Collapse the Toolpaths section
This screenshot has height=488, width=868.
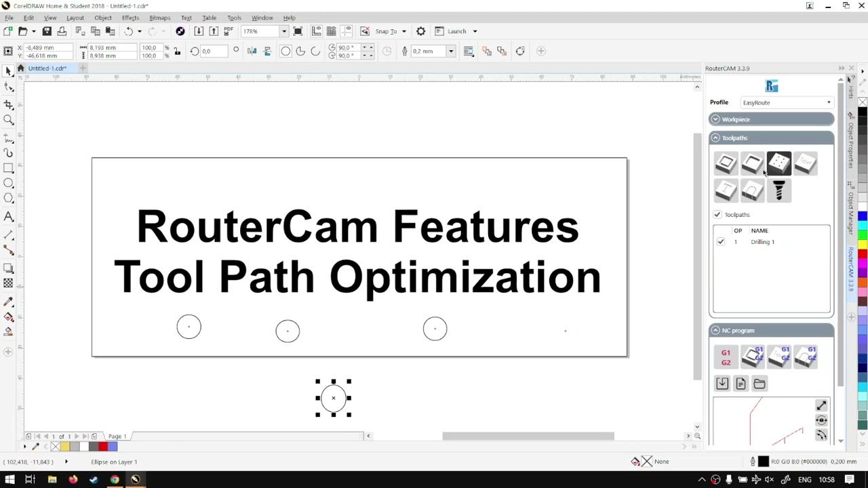pos(772,138)
